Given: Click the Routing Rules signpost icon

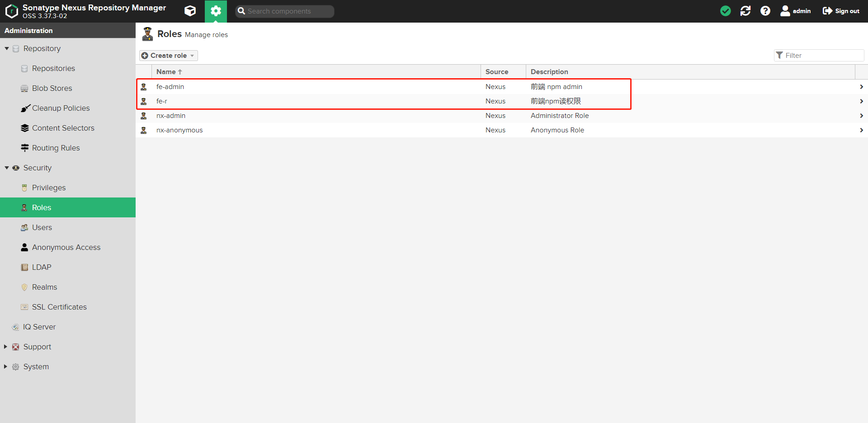Looking at the screenshot, I should click(25, 148).
